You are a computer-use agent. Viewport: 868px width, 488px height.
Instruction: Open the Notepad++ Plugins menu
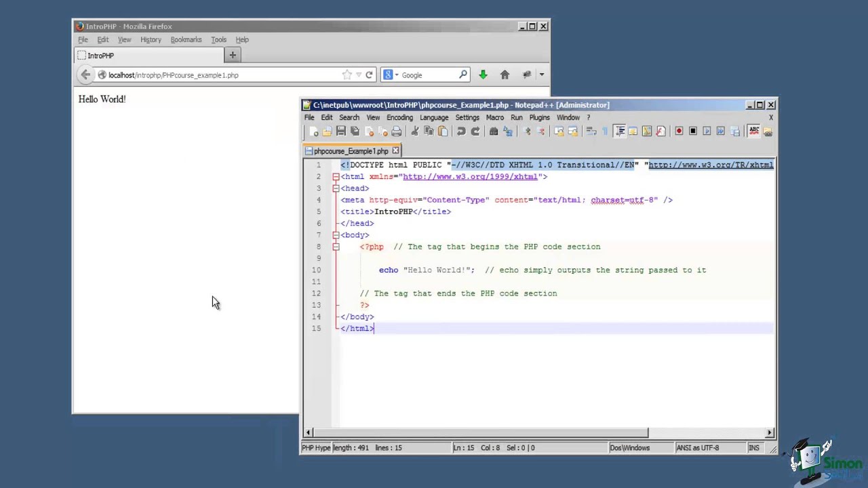[x=539, y=117]
